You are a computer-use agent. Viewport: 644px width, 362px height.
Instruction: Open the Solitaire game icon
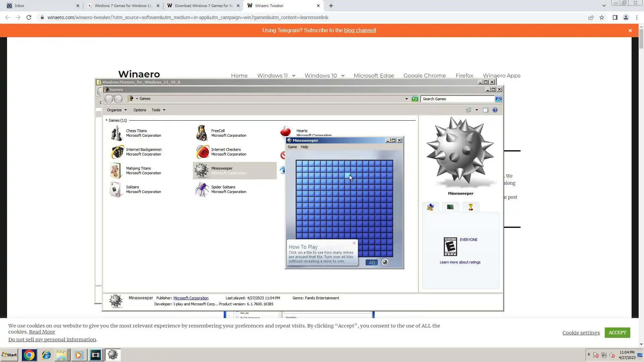[x=116, y=189]
